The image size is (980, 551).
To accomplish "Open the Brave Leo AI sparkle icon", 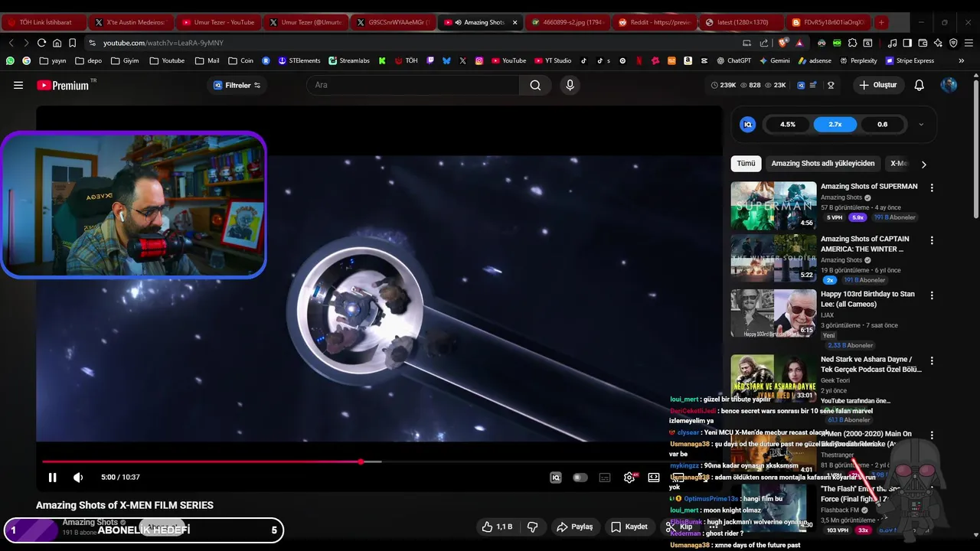I will point(938,43).
